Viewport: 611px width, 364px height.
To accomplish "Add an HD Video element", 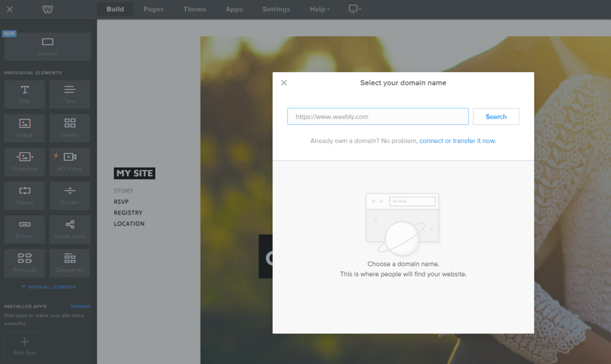I will point(69,162).
